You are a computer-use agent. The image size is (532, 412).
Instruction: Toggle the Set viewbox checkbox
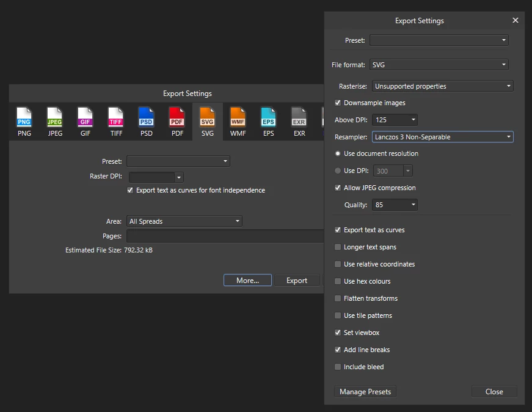tap(338, 333)
